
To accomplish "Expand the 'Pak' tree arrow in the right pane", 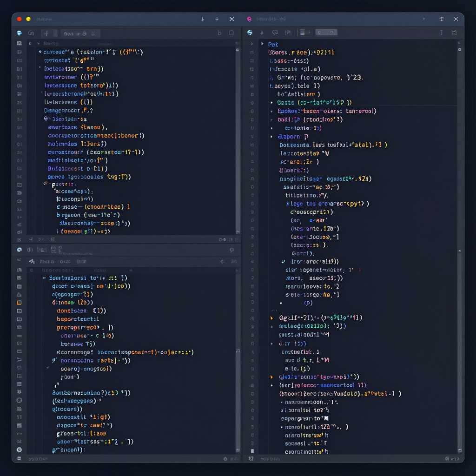I will coord(263,44).
